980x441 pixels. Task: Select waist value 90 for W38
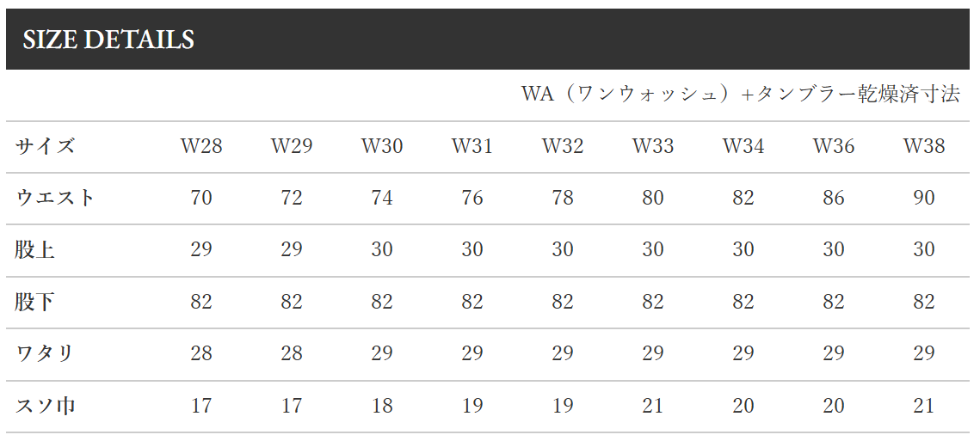coord(924,198)
